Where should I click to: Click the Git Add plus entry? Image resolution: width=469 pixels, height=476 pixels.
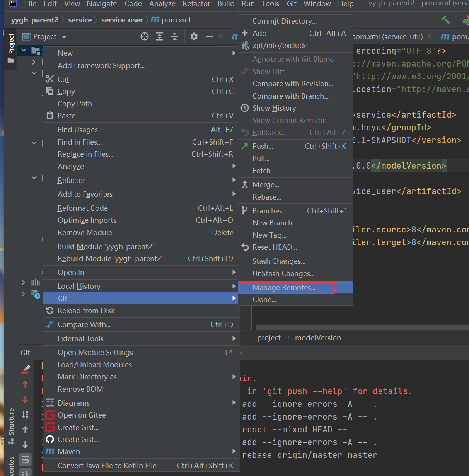pos(295,33)
